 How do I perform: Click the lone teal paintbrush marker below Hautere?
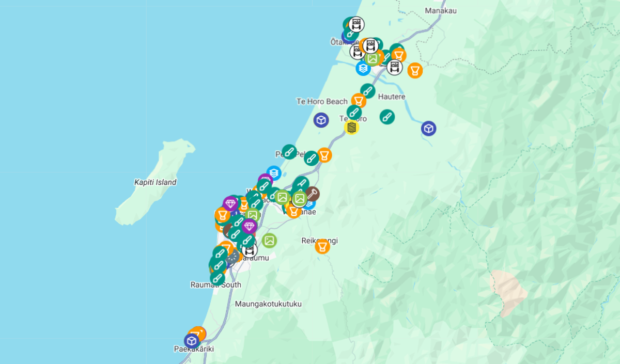(x=387, y=117)
